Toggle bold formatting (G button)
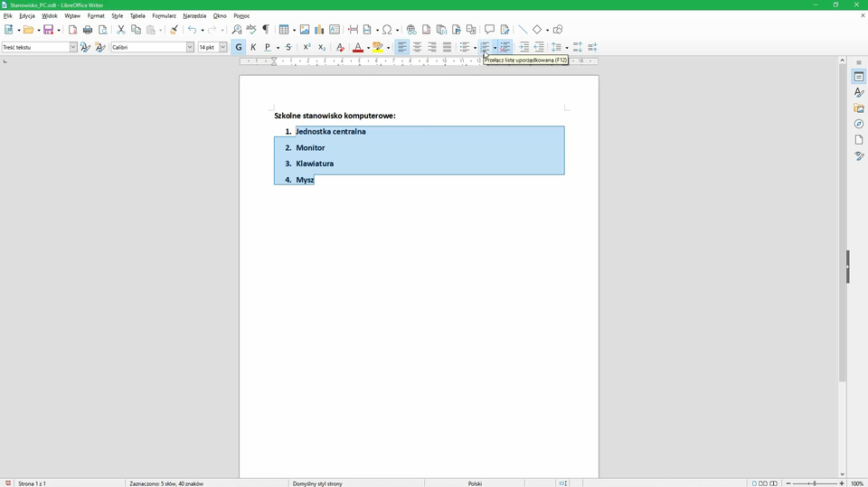This screenshot has width=868, height=487. click(239, 47)
